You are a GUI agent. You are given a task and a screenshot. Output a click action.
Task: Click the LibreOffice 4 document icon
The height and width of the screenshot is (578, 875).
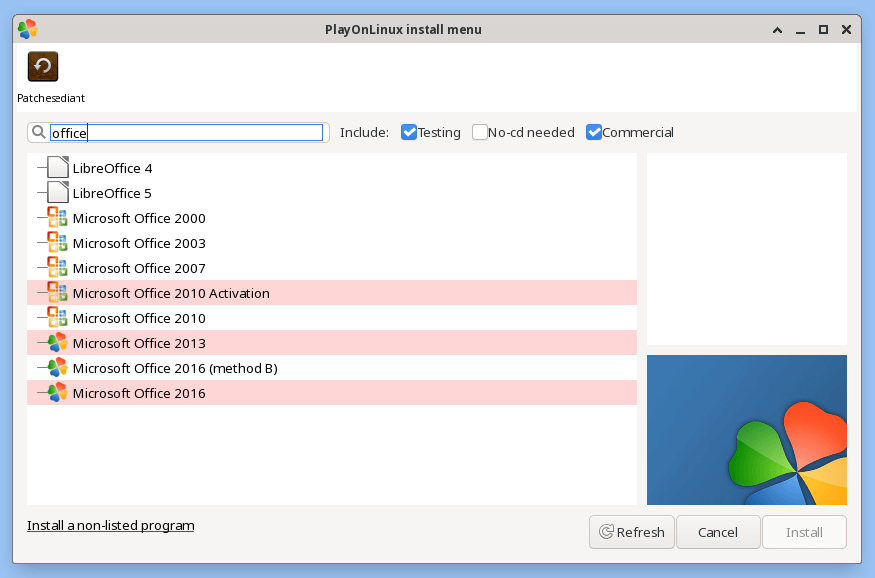[57, 167]
